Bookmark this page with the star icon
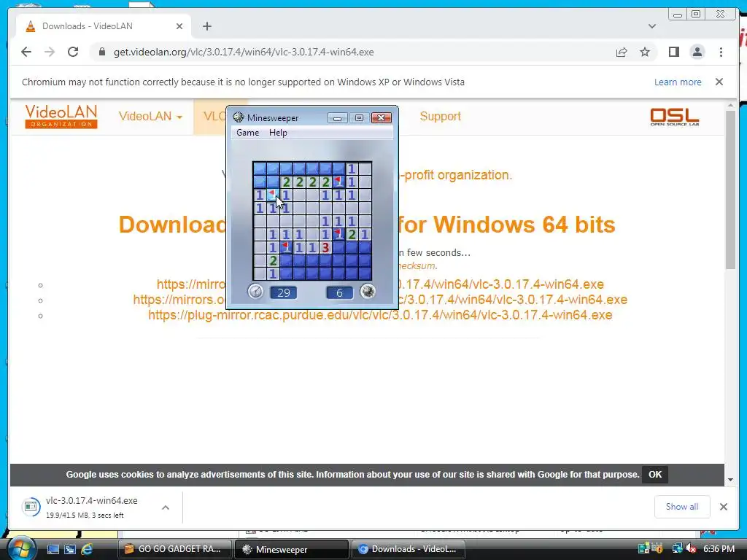This screenshot has width=747, height=560. pos(645,52)
